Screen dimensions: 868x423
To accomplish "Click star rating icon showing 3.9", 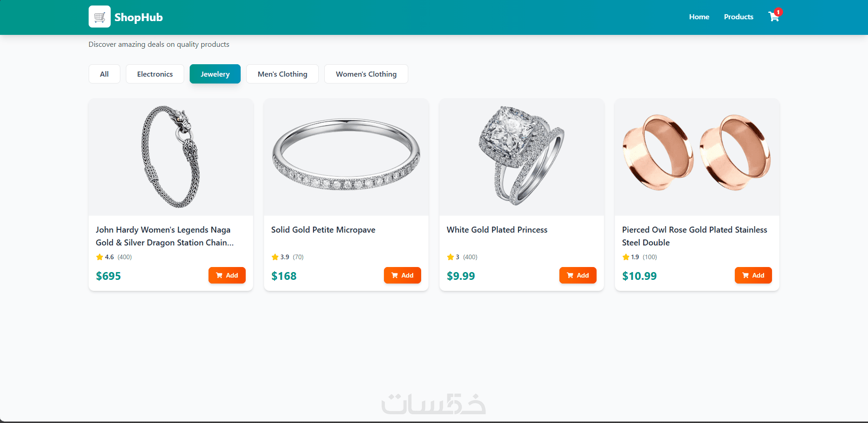I will 275,257.
